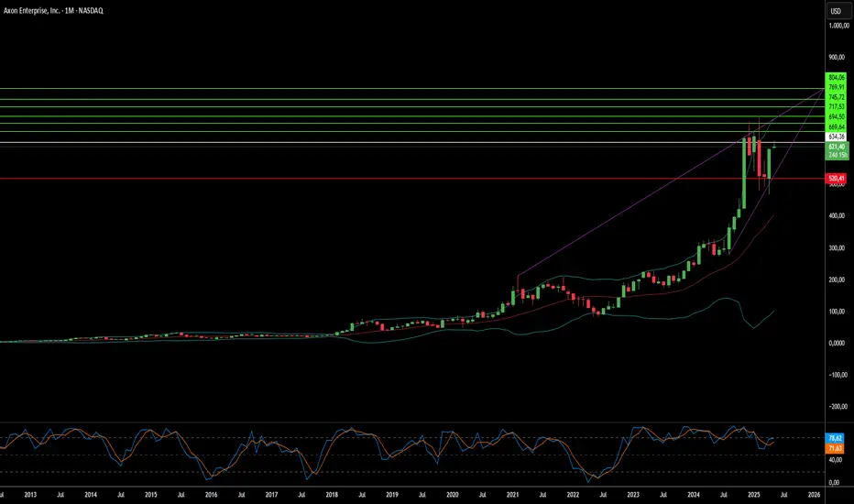Click the 694,50 price level label
854x504 pixels.
tap(836, 116)
